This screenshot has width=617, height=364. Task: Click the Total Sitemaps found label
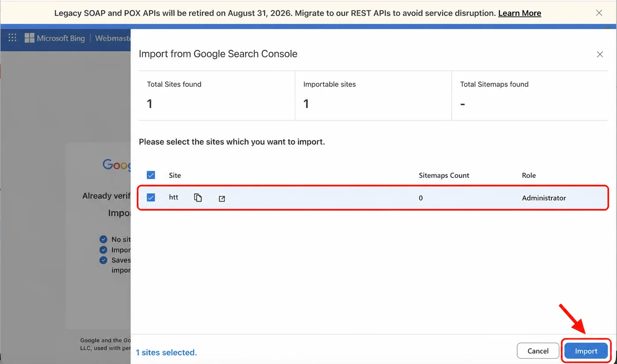coord(494,84)
